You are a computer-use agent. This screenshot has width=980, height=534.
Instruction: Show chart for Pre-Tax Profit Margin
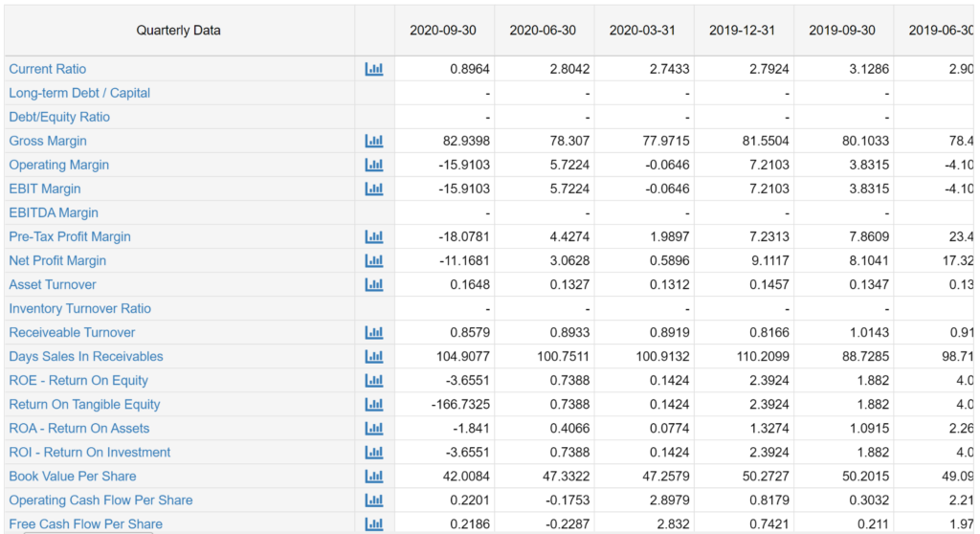click(x=373, y=236)
